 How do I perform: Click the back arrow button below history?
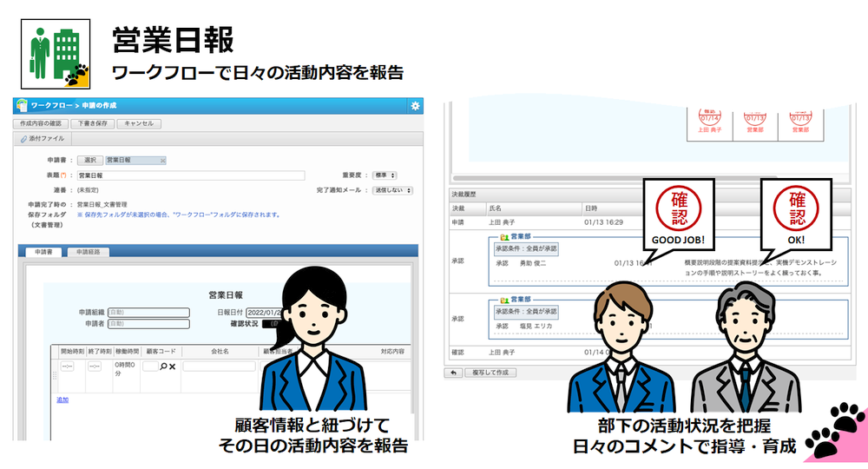click(453, 372)
